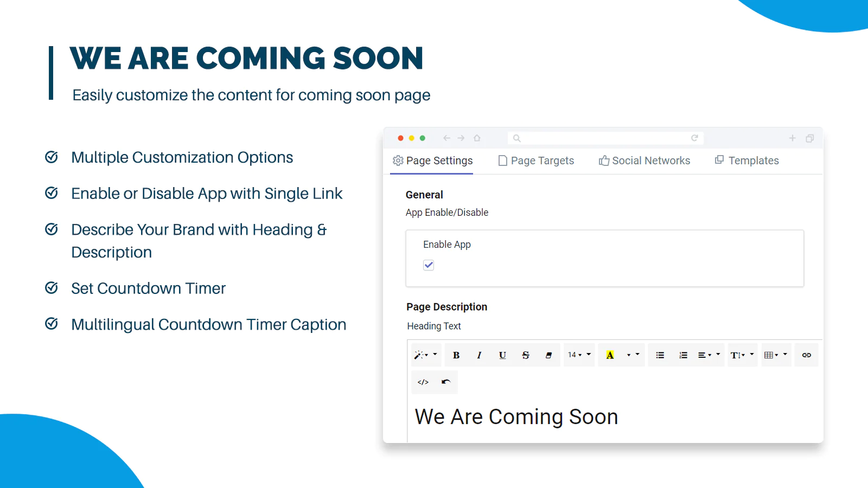This screenshot has height=488, width=868.
Task: Click the 'General' section heading
Action: coord(424,195)
